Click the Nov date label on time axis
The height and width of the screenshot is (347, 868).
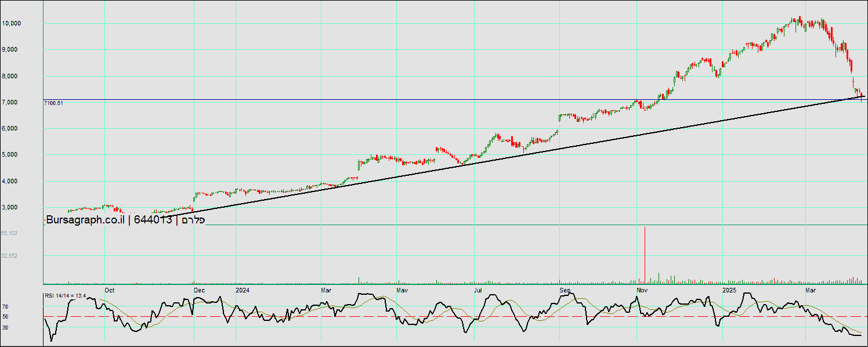tap(642, 290)
